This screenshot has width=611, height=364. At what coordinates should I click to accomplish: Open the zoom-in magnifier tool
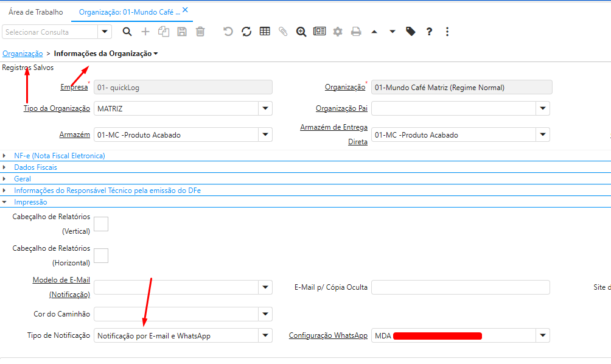pos(301,32)
